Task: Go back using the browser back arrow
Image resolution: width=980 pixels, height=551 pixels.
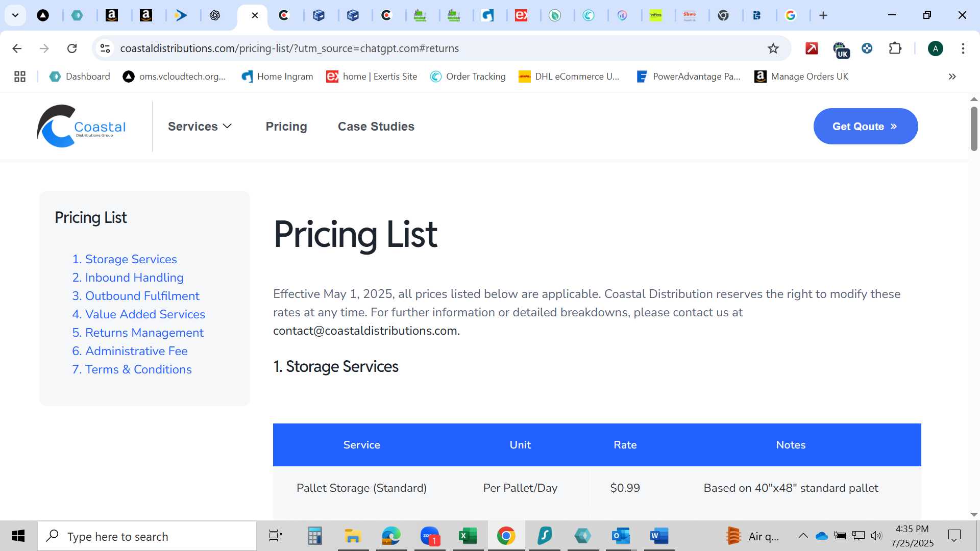Action: pyautogui.click(x=17, y=48)
